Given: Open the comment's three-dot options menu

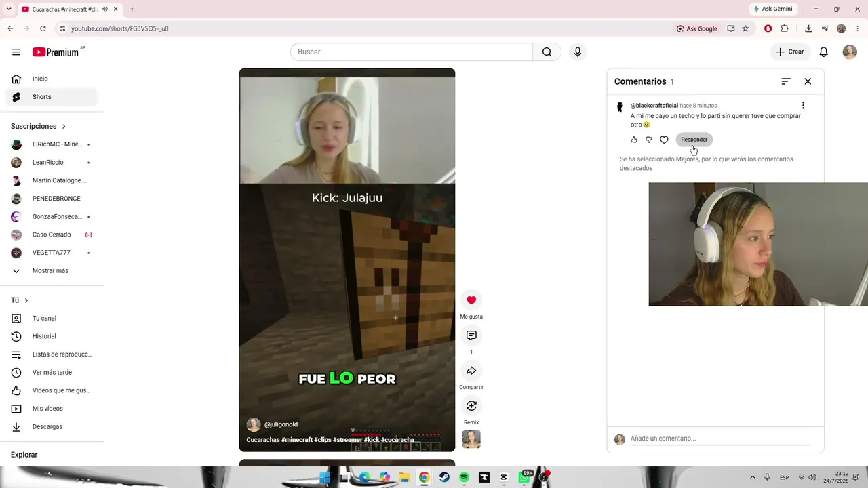Looking at the screenshot, I should (x=803, y=106).
